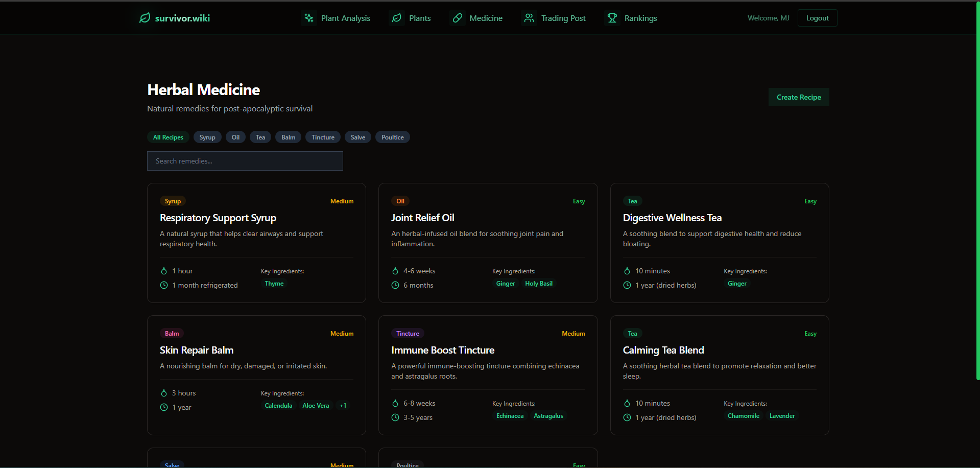Click the Plant Analysis sparkle icon
This screenshot has width=980, height=468.
tap(309, 18)
